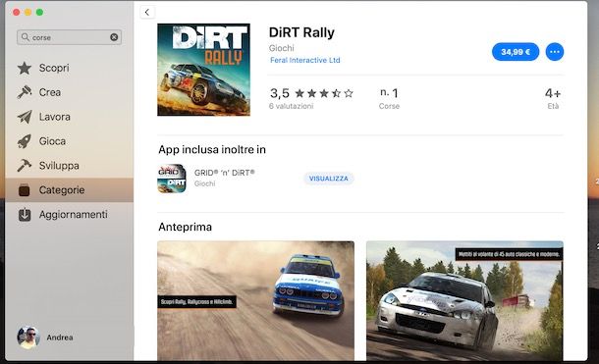Open the more options ellipsis button

pos(554,52)
